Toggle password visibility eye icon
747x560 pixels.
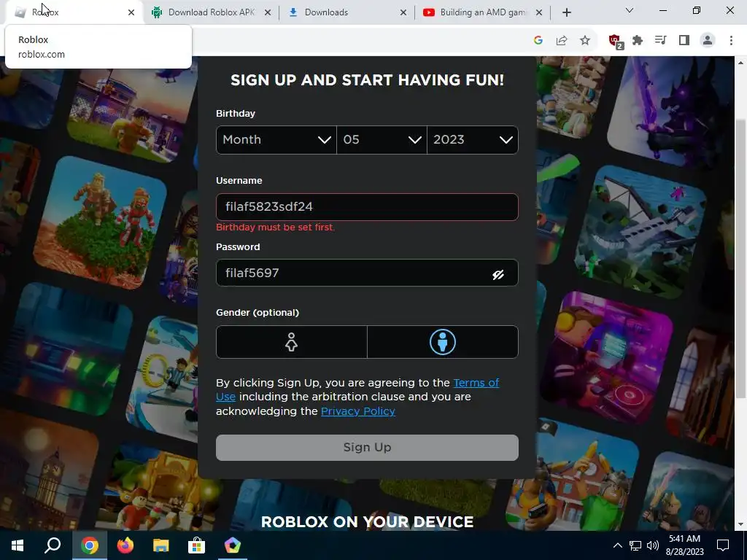(x=498, y=274)
